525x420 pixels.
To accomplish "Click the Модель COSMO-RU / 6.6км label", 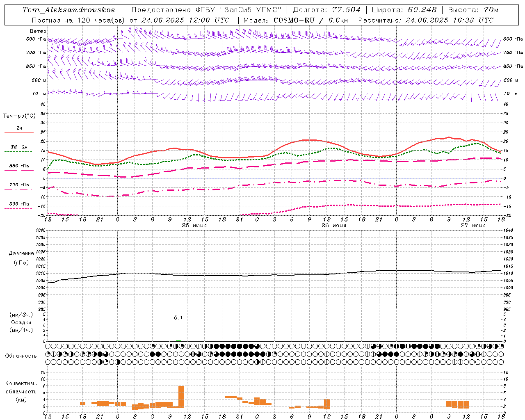I will click(x=295, y=20).
